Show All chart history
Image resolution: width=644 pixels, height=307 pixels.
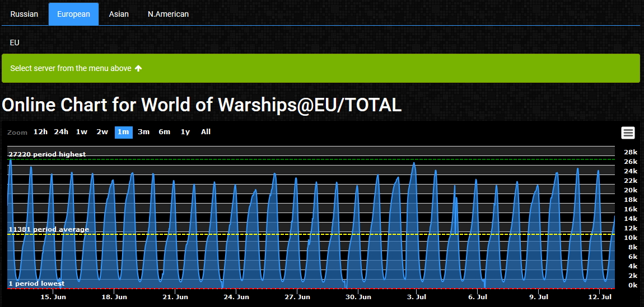tap(206, 132)
